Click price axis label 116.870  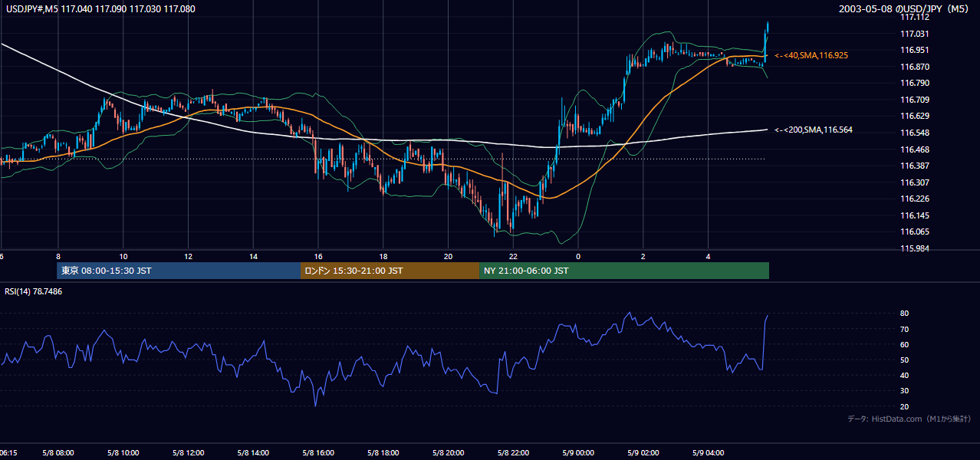pyautogui.click(x=915, y=67)
